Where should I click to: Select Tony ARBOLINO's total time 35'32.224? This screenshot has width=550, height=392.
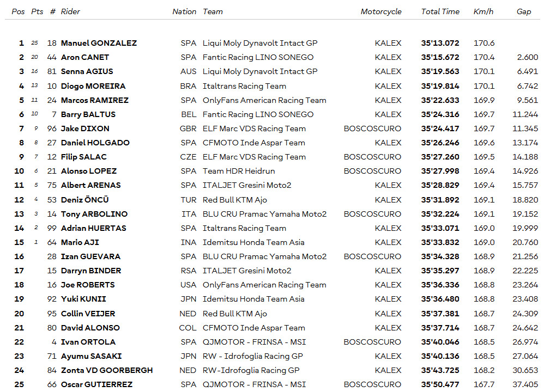pyautogui.click(x=440, y=214)
